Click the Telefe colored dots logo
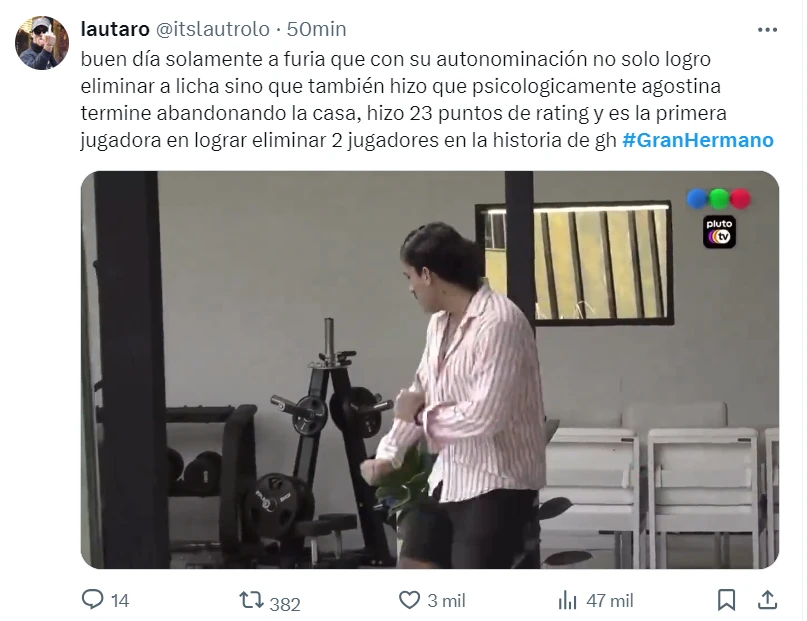The width and height of the screenshot is (807, 621). 718,199
